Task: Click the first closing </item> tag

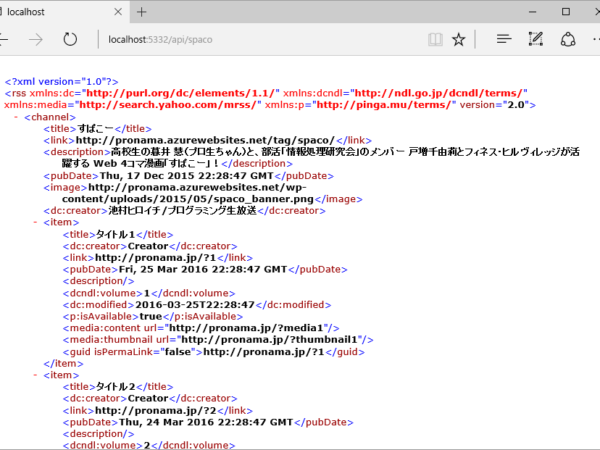Action: point(63,363)
